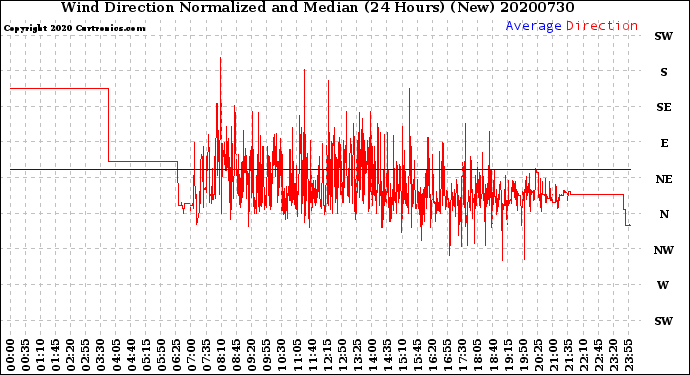Select the "04:40" time axis label
Screen dimensions: 690x375
coord(131,355)
